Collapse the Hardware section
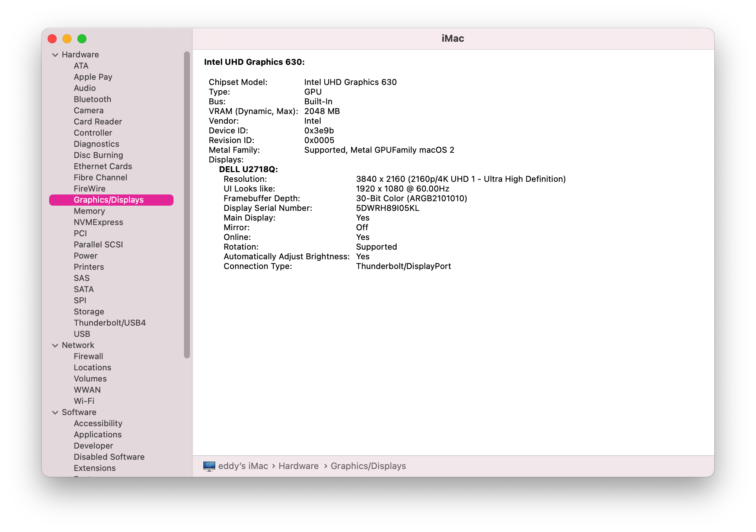Viewport: 756px width, 532px height. coord(55,55)
